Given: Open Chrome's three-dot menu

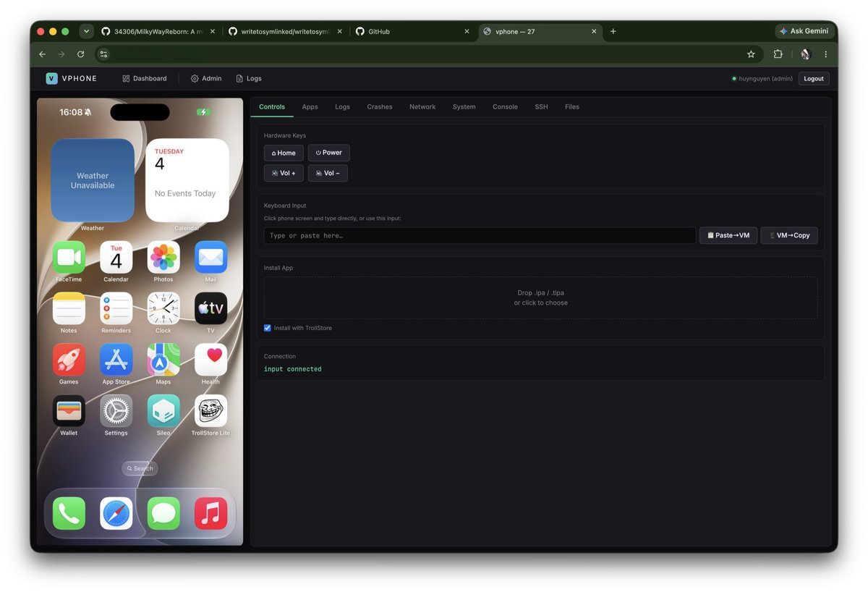Looking at the screenshot, I should click(x=825, y=54).
